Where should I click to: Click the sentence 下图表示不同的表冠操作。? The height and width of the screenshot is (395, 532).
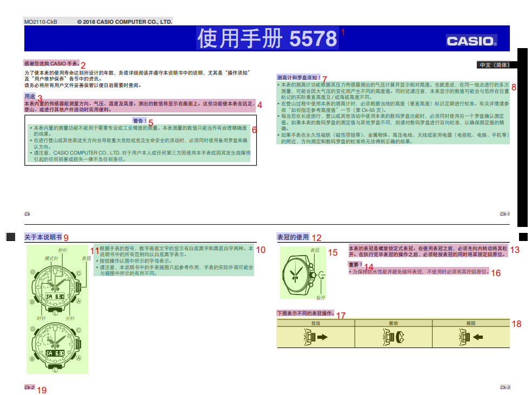305,313
